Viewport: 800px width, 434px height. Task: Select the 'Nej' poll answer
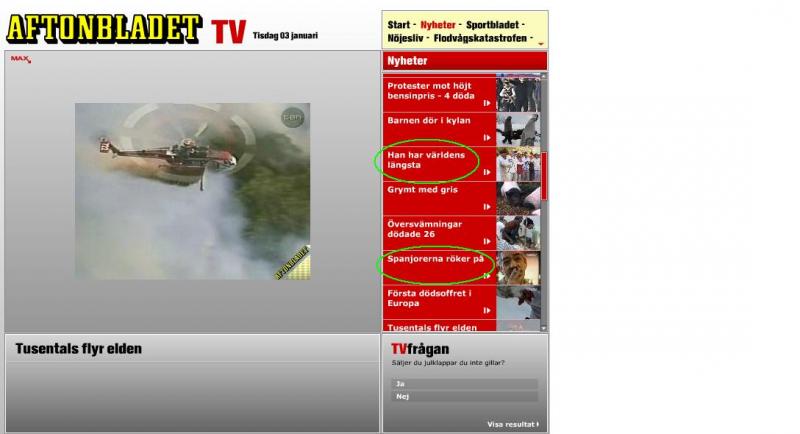[464, 396]
